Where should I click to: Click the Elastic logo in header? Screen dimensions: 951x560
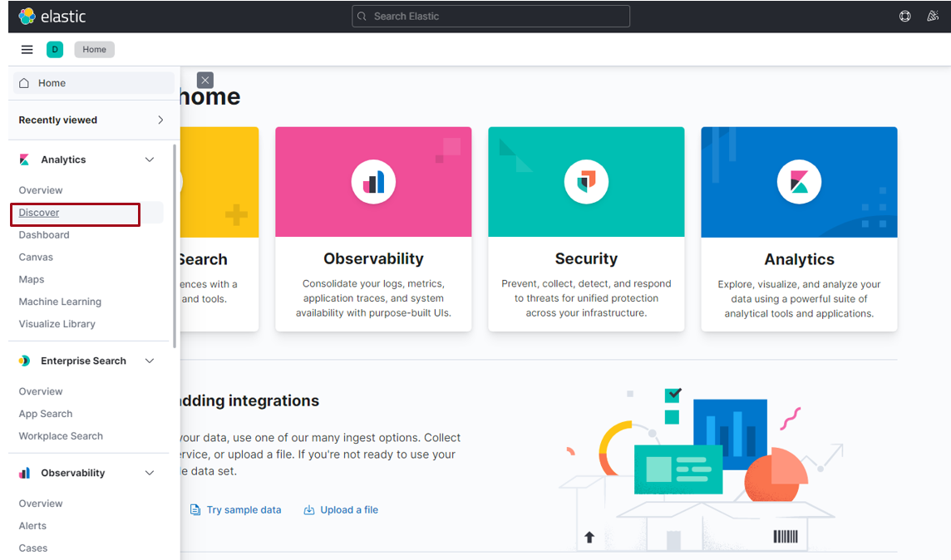[x=52, y=16]
